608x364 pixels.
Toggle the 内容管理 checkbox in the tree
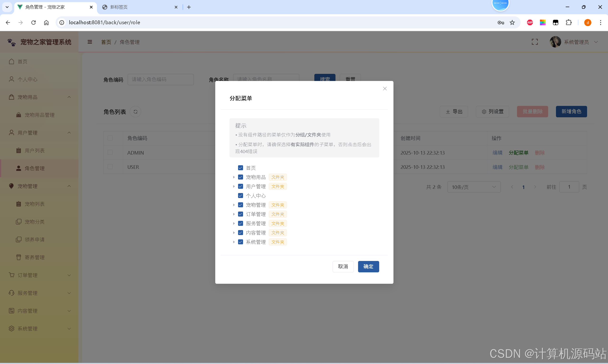point(240,232)
